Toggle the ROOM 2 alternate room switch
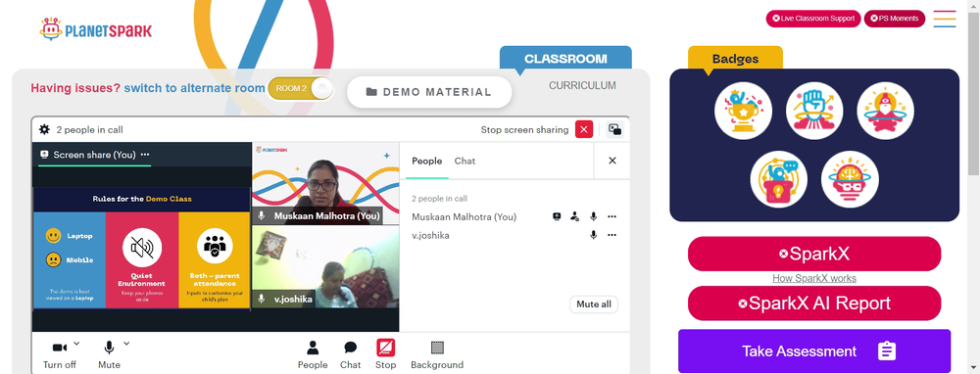This screenshot has height=374, width=980. tap(301, 89)
